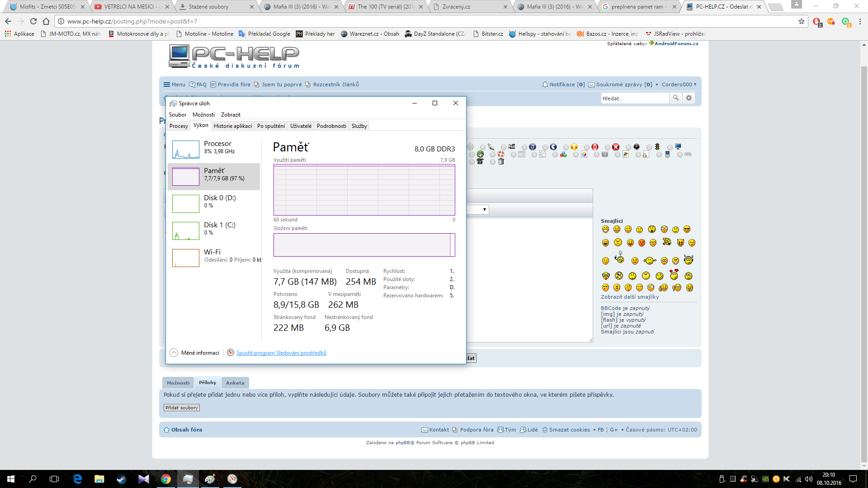This screenshot has height=488, width=868.
Task: Choose the trash can topic icon radio
Action: [x=493, y=162]
